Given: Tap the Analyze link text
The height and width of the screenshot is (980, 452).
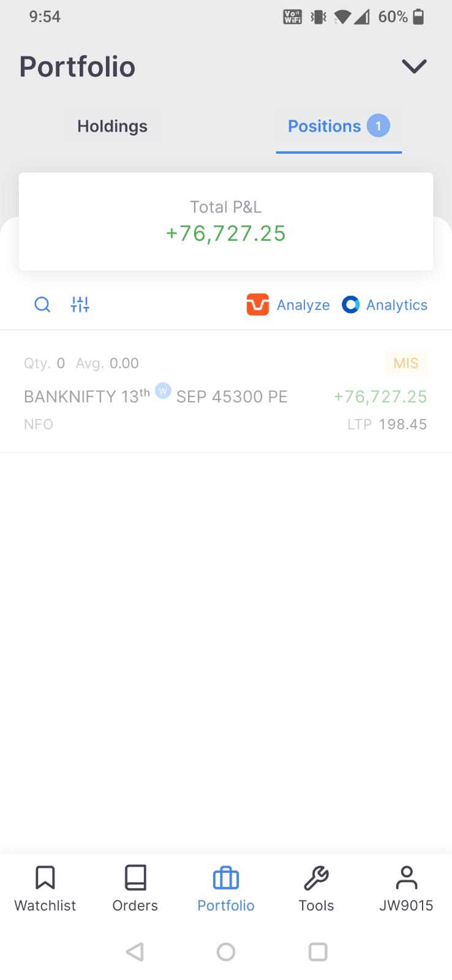Looking at the screenshot, I should pos(303,305).
